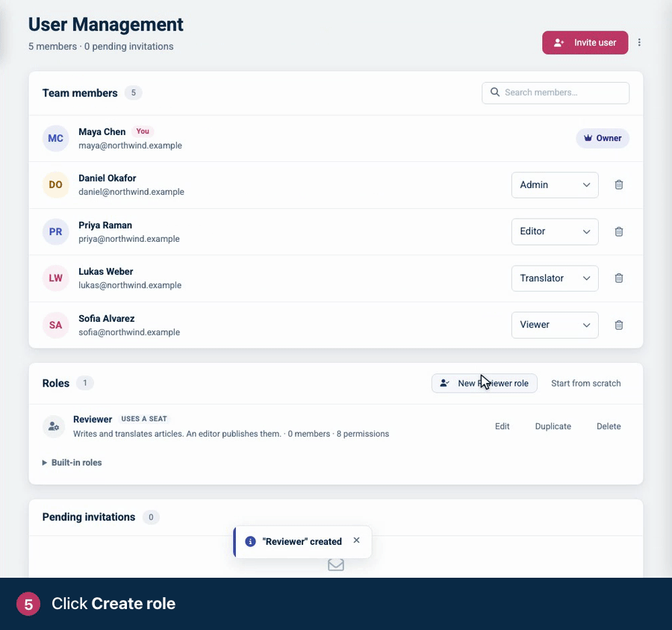
Task: Click the email daniel@northwind.example
Action: 131,192
